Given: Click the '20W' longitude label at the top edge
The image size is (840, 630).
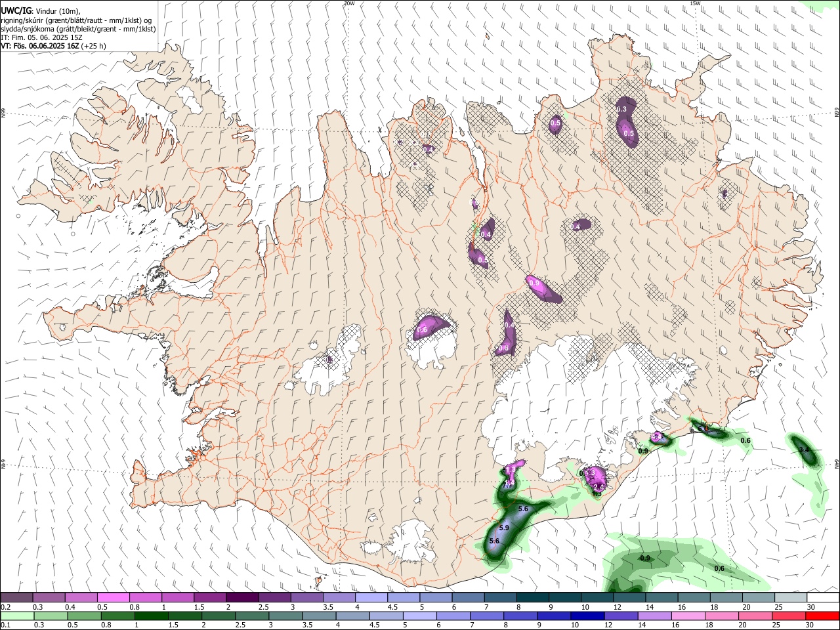Looking at the screenshot, I should pyautogui.click(x=349, y=3).
